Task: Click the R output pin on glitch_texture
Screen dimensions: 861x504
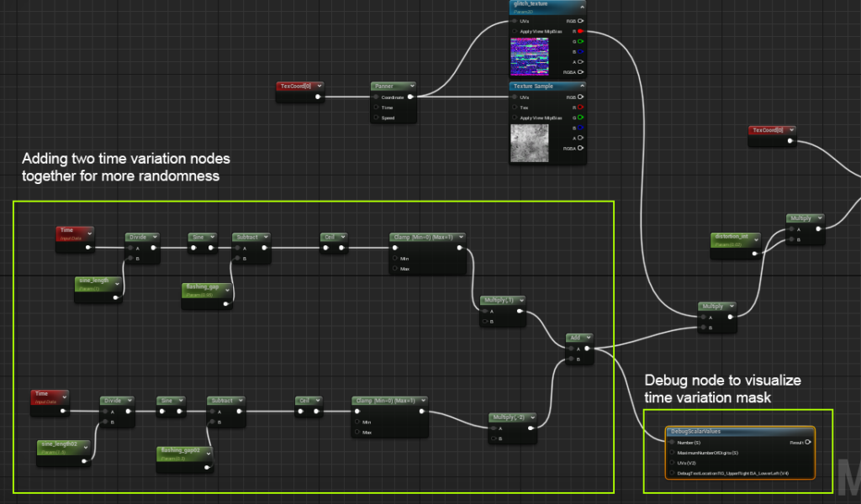Action: click(x=578, y=32)
